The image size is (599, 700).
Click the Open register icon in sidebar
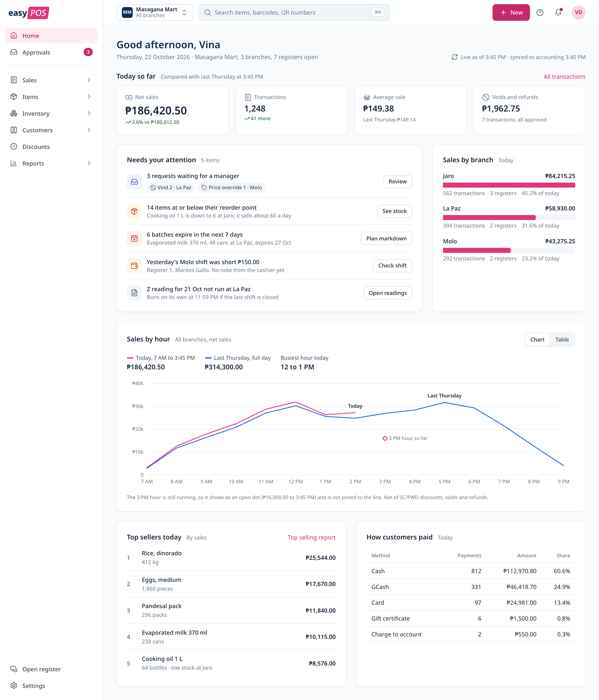[x=14, y=669]
